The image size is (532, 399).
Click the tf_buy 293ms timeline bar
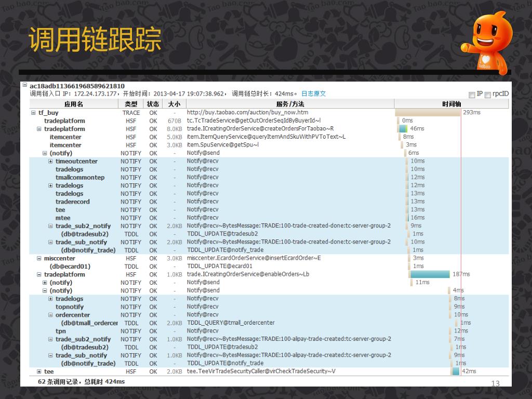click(428, 113)
